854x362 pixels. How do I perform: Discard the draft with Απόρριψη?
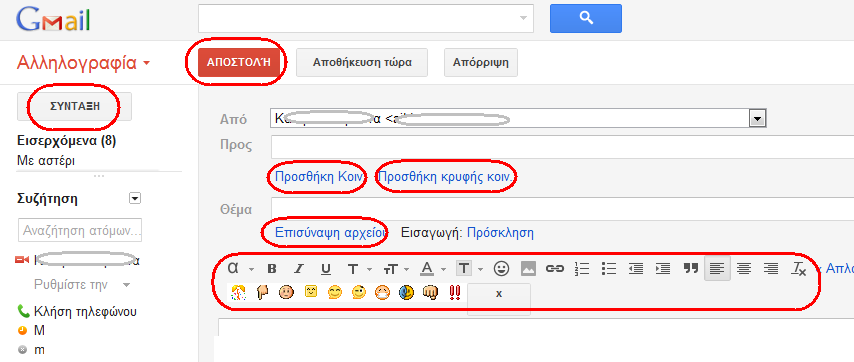tap(480, 62)
